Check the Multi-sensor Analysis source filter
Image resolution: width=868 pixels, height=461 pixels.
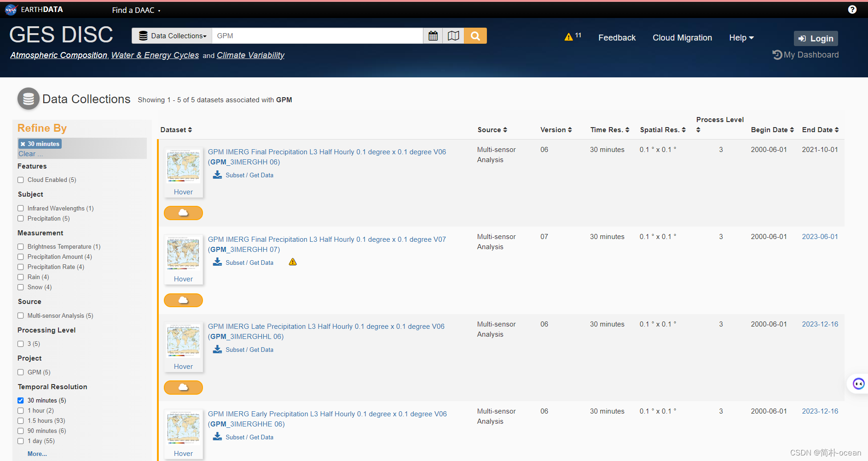click(21, 315)
